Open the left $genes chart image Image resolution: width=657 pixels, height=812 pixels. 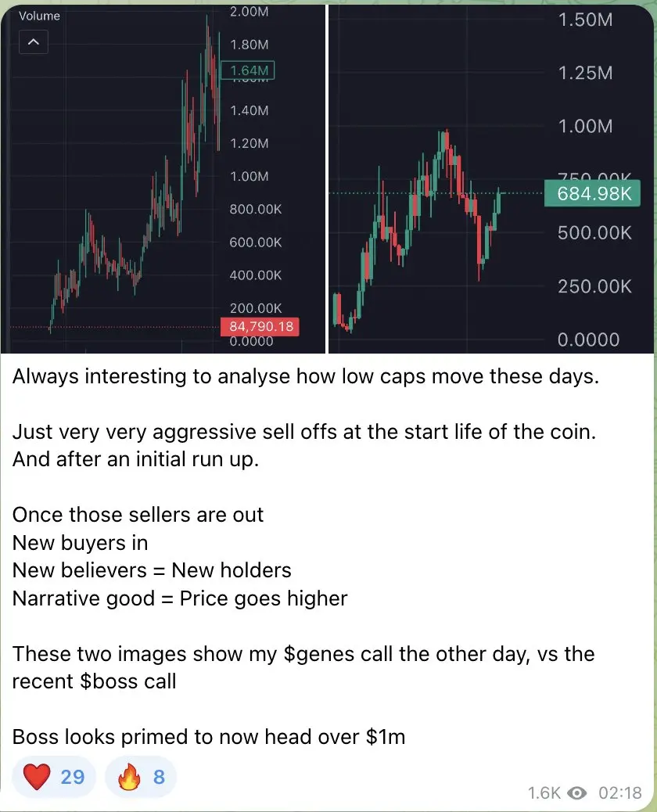coord(163,178)
